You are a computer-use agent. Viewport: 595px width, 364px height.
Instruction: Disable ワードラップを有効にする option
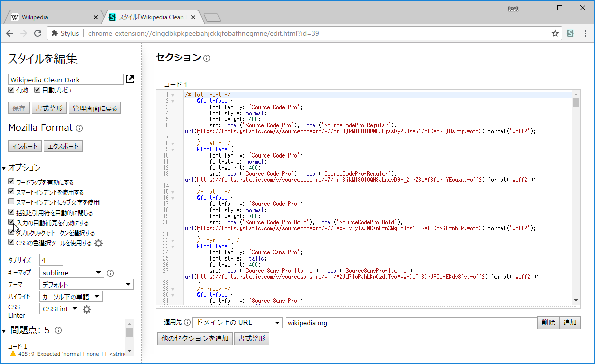(x=11, y=182)
